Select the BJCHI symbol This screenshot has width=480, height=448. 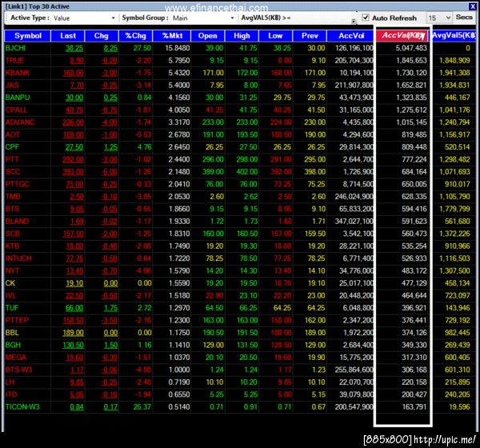click(16, 48)
